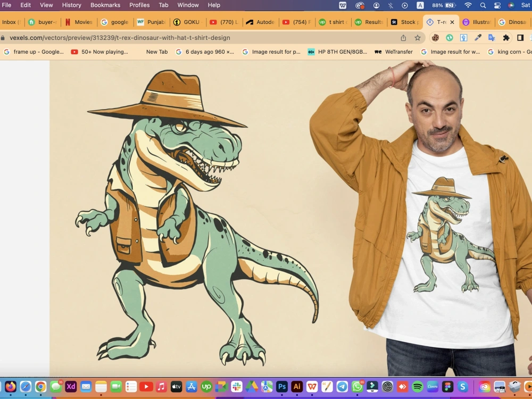The image size is (532, 399).
Task: Click the Now Playing menu bar icon
Action: [x=405, y=5]
